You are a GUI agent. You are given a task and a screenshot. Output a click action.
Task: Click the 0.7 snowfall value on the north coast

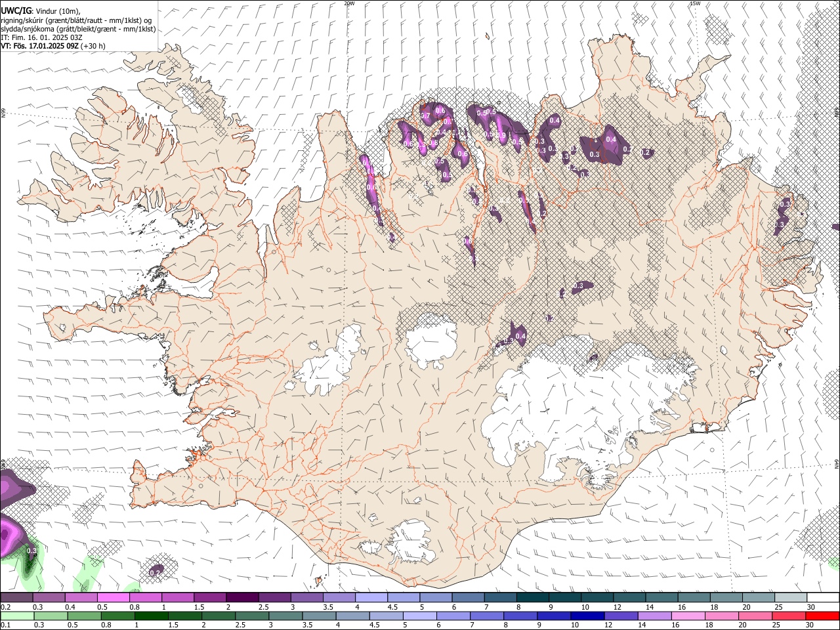(425, 116)
